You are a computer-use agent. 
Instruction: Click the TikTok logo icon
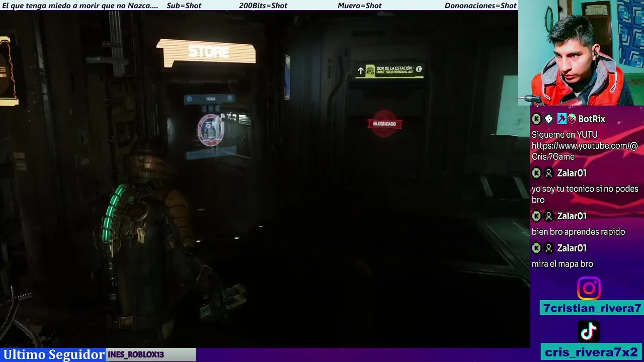[589, 331]
